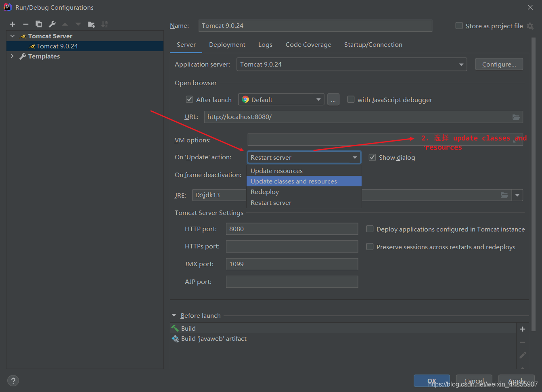Image resolution: width=542 pixels, height=392 pixels.
Task: Copy configuration icon in toolbar
Action: click(39, 24)
